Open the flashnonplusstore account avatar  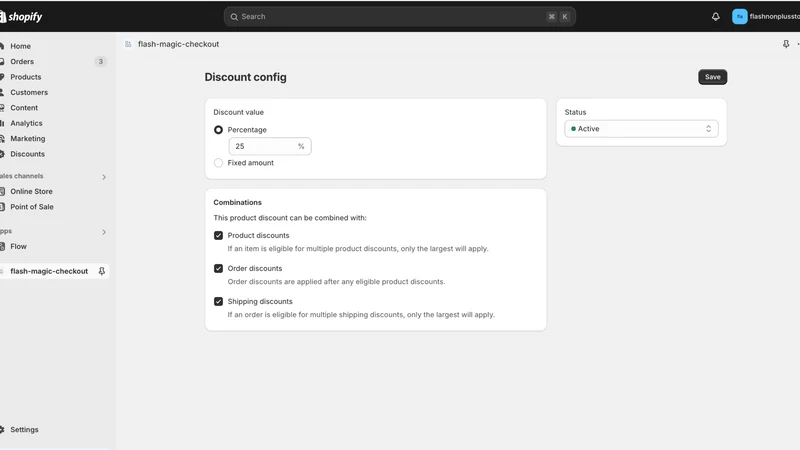point(739,16)
